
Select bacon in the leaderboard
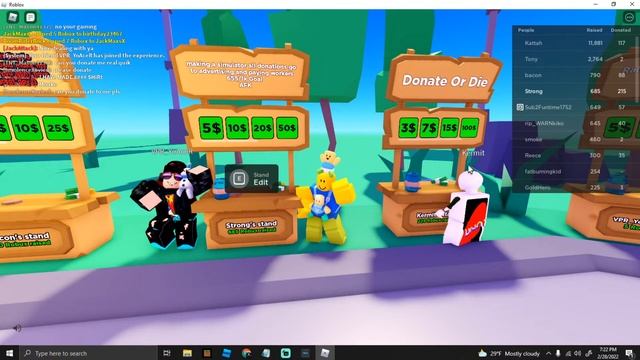tap(575, 75)
